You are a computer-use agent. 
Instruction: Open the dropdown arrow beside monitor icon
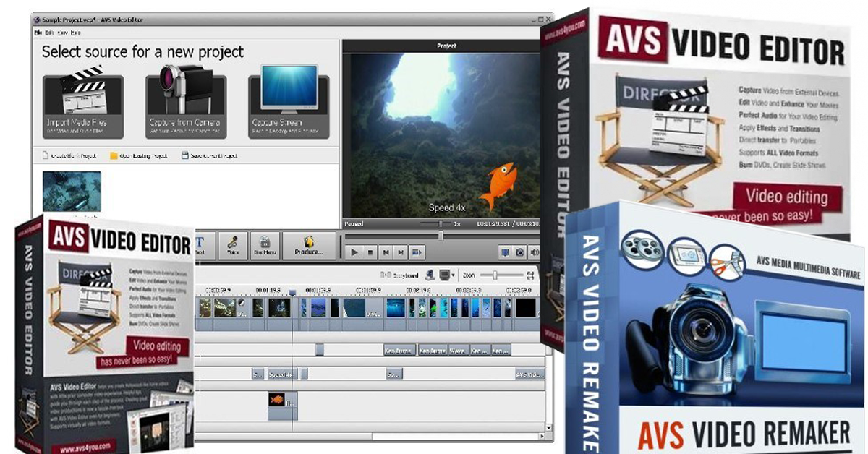453,275
